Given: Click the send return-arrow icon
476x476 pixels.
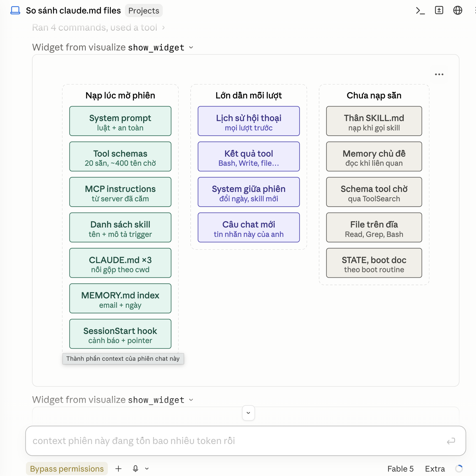Looking at the screenshot, I should (x=451, y=441).
